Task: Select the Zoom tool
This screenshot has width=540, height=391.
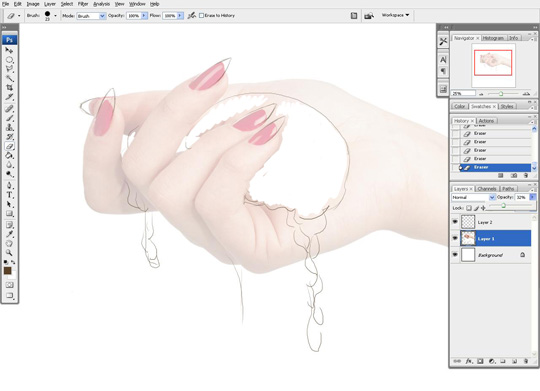Action: pos(9,253)
